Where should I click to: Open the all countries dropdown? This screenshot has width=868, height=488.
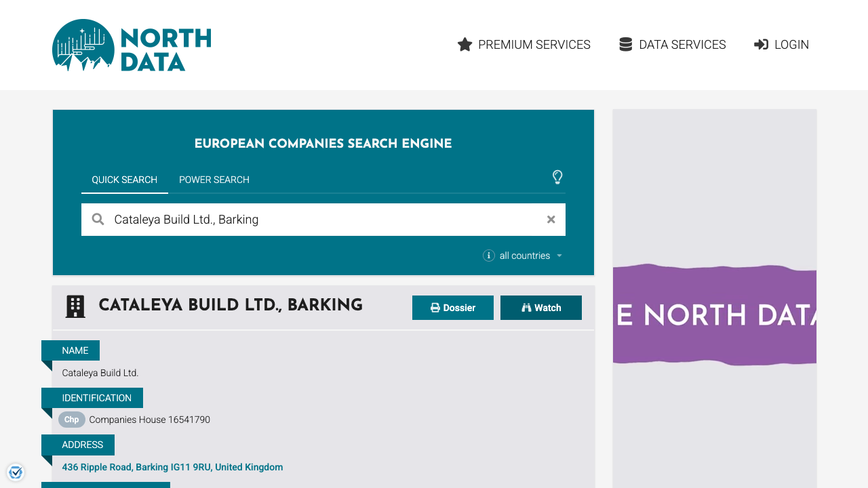click(524, 256)
